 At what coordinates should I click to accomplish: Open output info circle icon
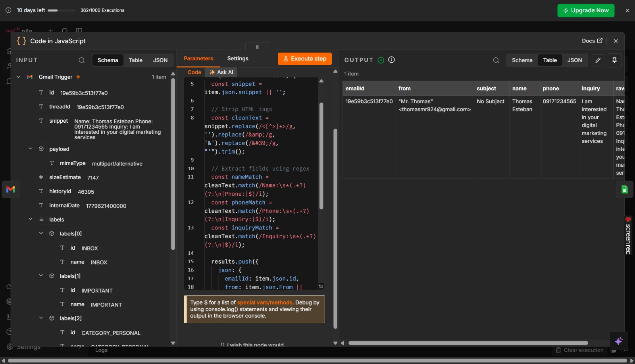click(x=391, y=60)
